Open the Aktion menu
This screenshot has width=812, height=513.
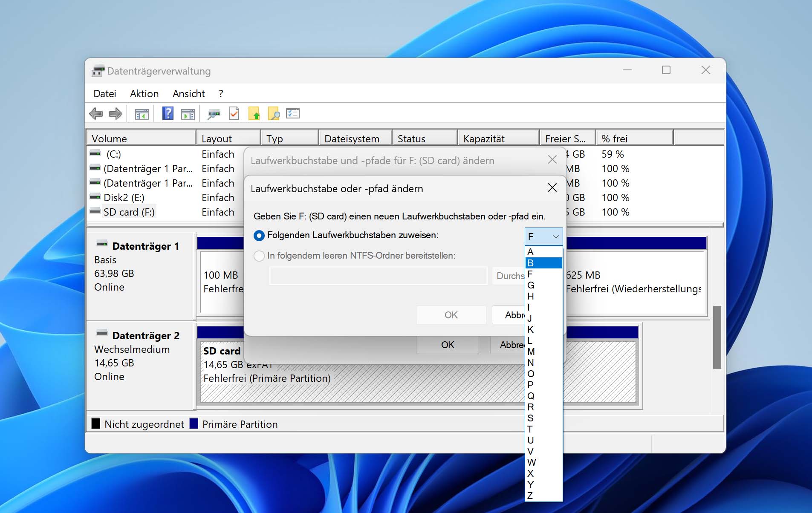coord(144,93)
